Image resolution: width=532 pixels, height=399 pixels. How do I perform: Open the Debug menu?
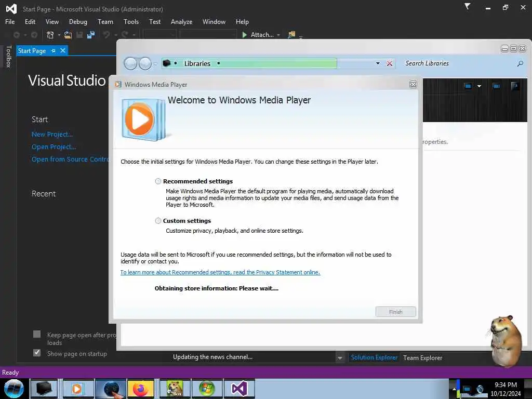coord(78,22)
